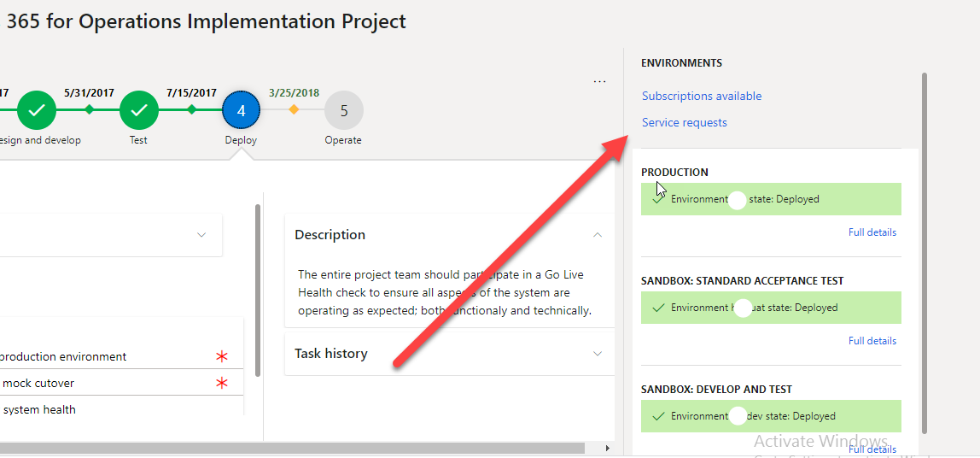Click the Deploy phase label
980x458 pixels.
(x=242, y=140)
